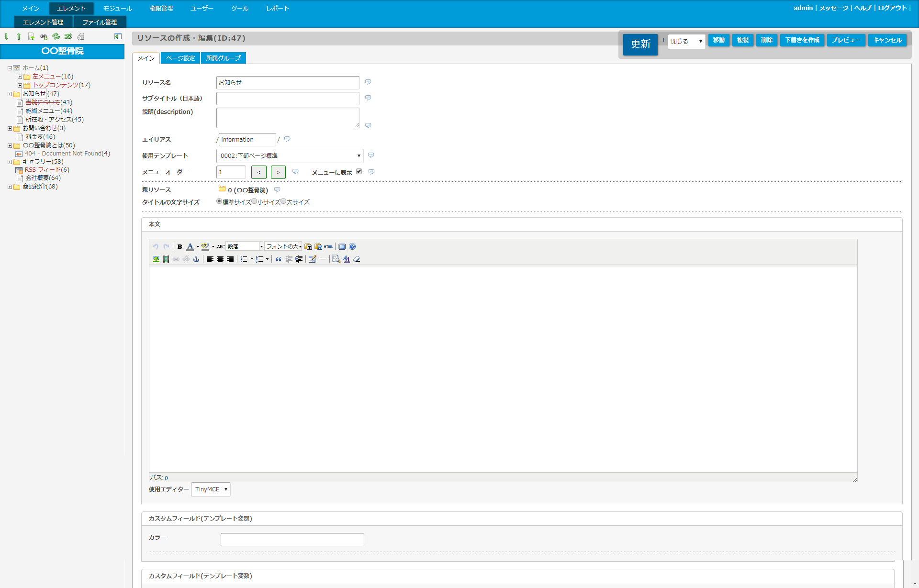Click the anchor icon in editor toolbar
The height and width of the screenshot is (588, 919).
[196, 259]
